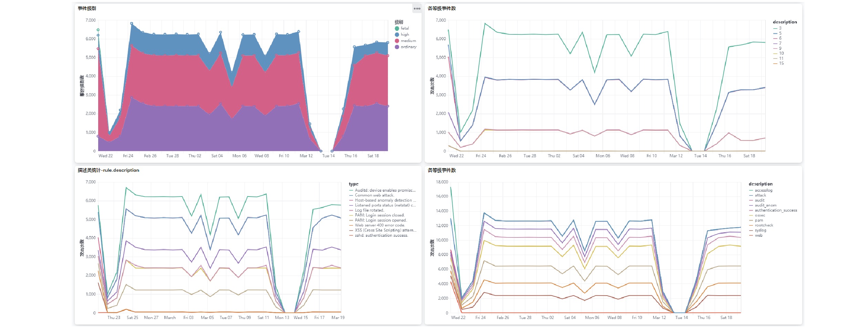868x330 pixels.
Task: Click the Common web attack line marker
Action: tap(351, 195)
